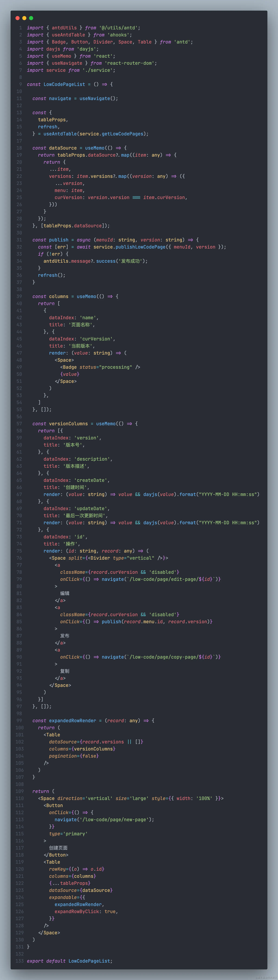Click the red close dot in title bar
Image resolution: width=278 pixels, height=980 pixels.
[x=18, y=18]
